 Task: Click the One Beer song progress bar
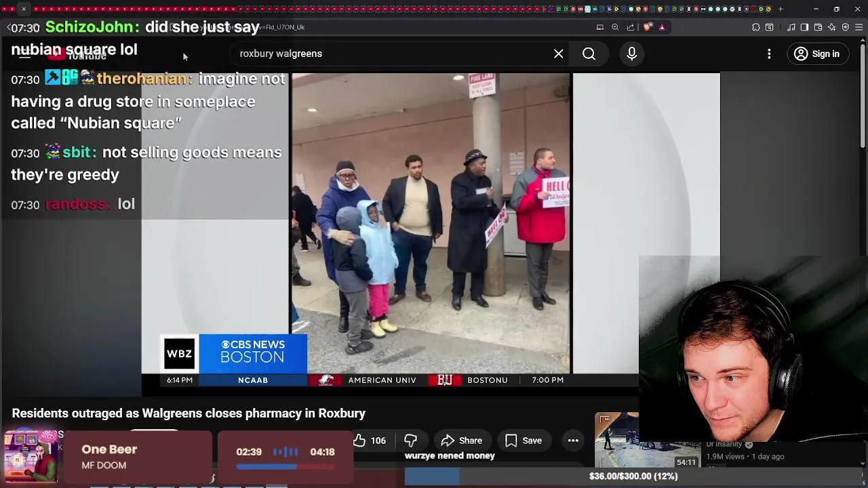tap(285, 466)
